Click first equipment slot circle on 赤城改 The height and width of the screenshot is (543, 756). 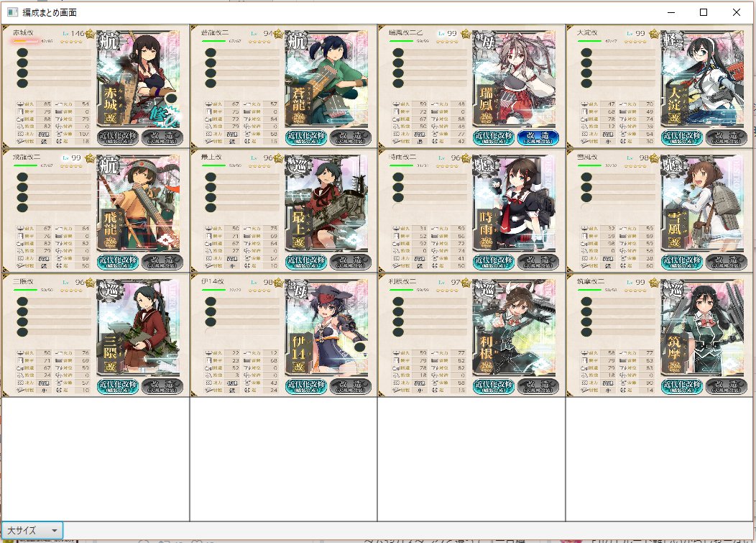(22, 52)
